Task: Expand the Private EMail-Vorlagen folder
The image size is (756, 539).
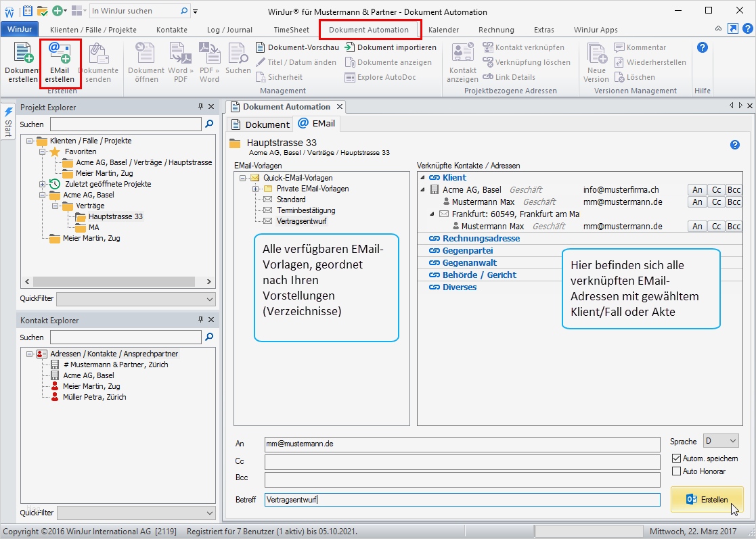Action: point(256,189)
